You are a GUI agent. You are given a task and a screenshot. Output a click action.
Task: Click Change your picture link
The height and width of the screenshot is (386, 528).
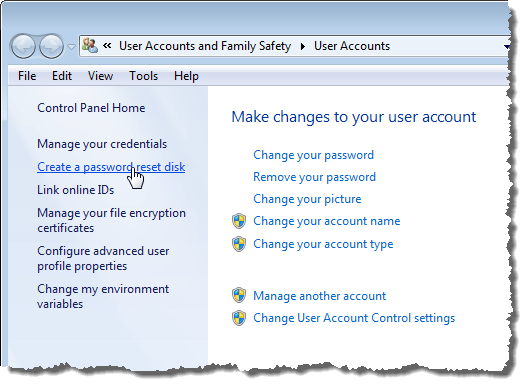coord(307,199)
